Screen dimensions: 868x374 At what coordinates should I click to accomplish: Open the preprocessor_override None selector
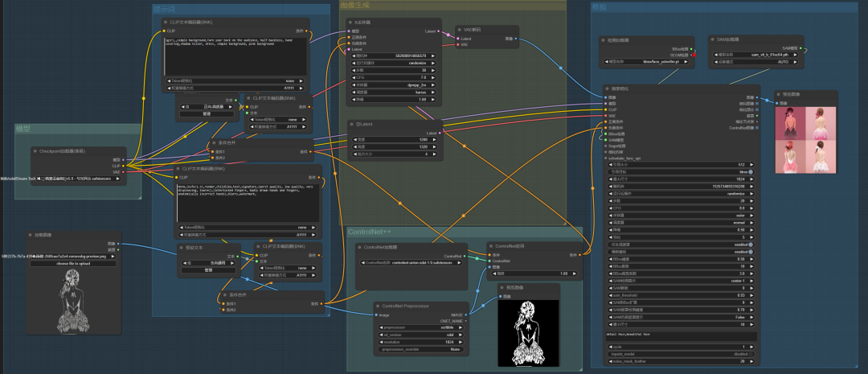421,350
